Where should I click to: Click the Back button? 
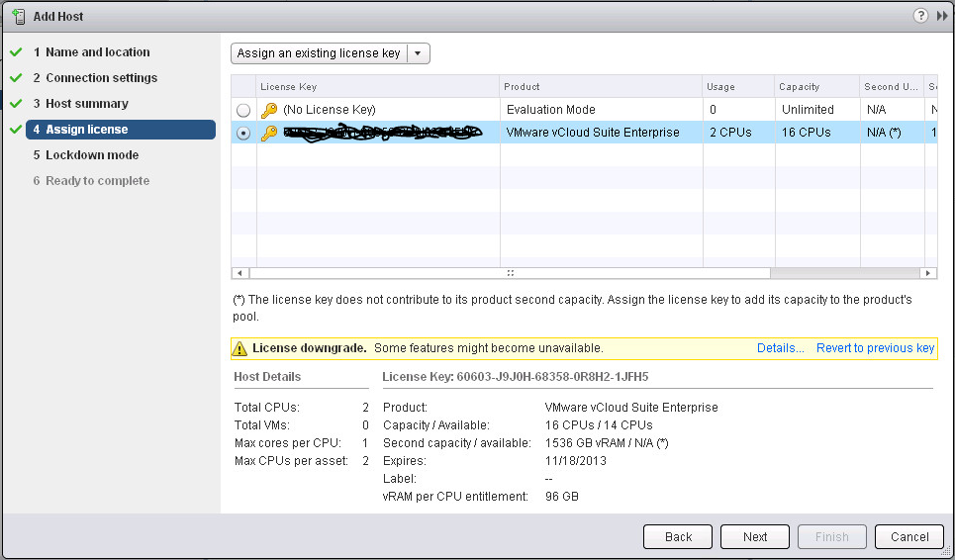[x=678, y=537]
